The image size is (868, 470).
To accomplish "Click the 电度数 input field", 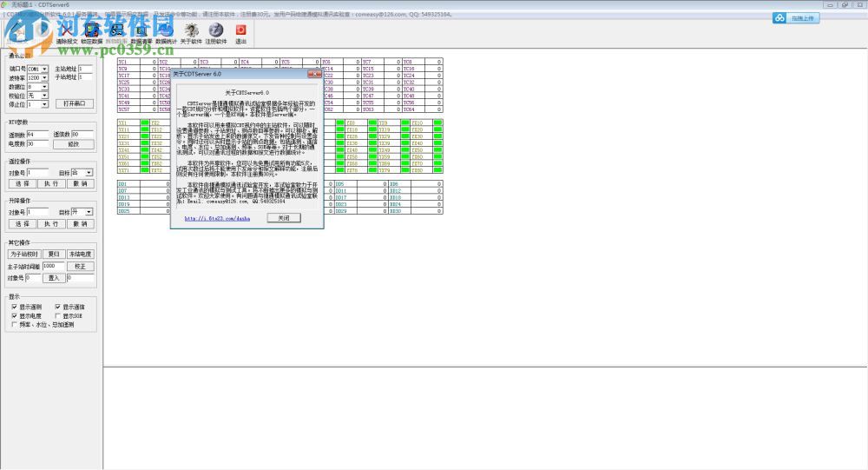I will [x=37, y=143].
